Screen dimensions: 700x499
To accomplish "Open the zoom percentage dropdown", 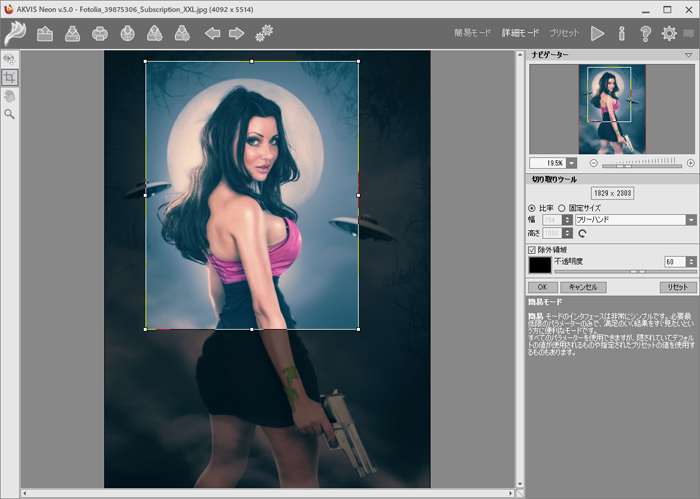I will click(571, 163).
